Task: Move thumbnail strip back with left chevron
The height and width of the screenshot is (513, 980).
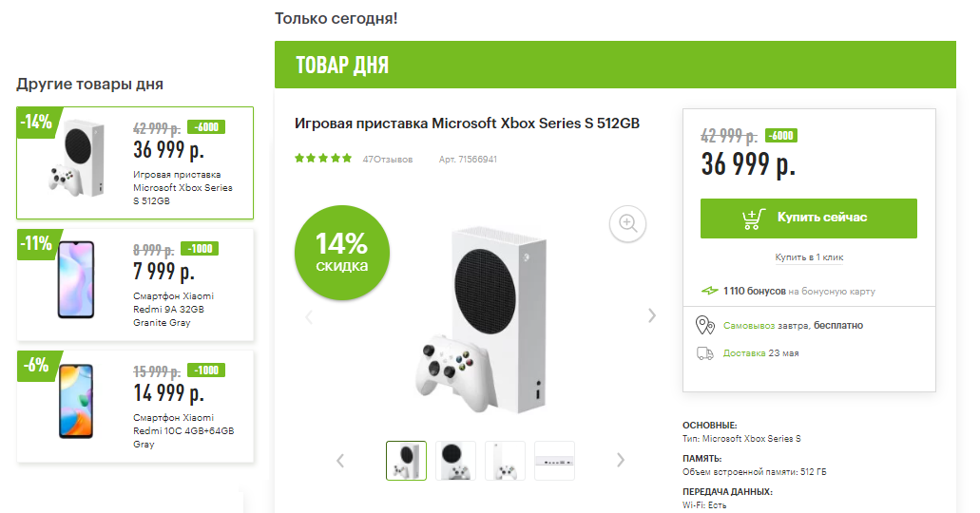Action: point(340,461)
